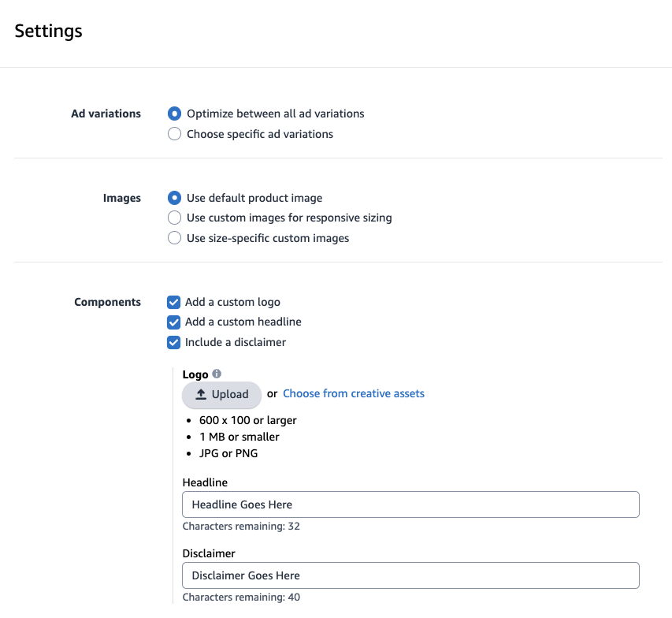Select "Use default product image"
The height and width of the screenshot is (618, 672).
click(x=174, y=198)
